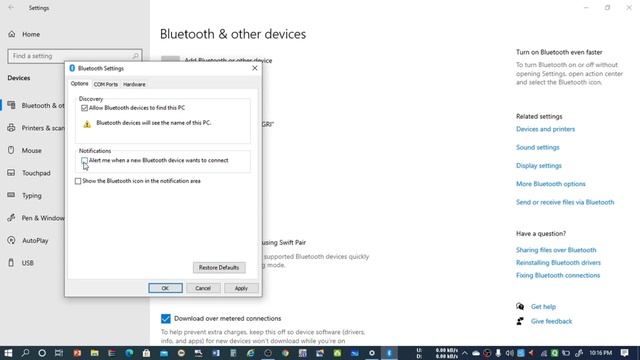Switch to the COM Ports tab
This screenshot has height=360, width=640.
(x=105, y=84)
